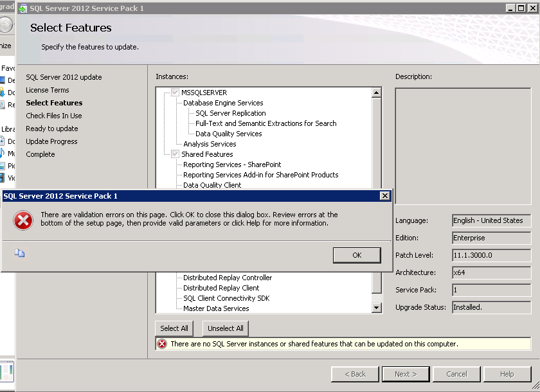Click the instances list scroll down arrow
540x392 pixels.
[x=377, y=308]
